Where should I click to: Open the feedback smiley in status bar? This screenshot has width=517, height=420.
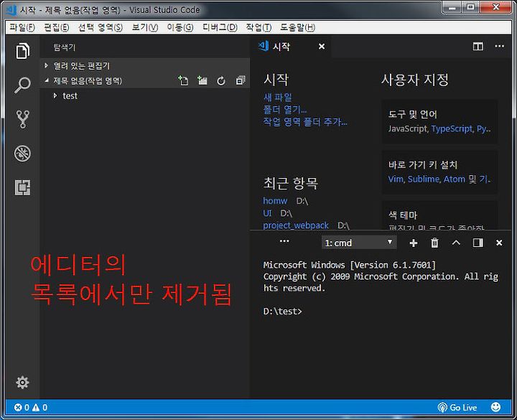[x=495, y=408]
